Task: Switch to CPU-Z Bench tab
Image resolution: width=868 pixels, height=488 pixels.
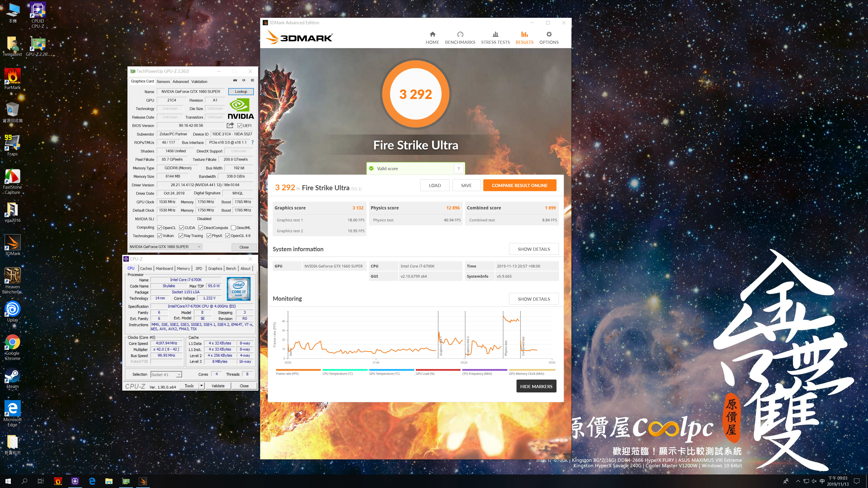Action: tap(231, 268)
